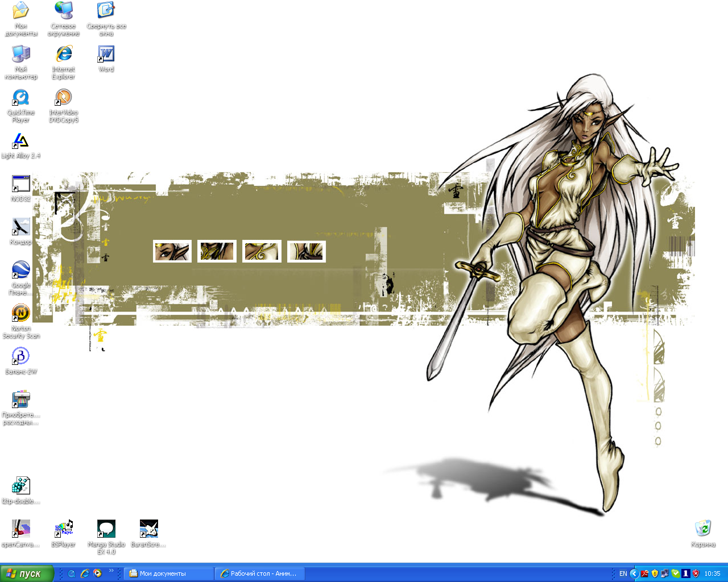
Task: Select the Баланс-2W shortcut
Action: click(21, 361)
